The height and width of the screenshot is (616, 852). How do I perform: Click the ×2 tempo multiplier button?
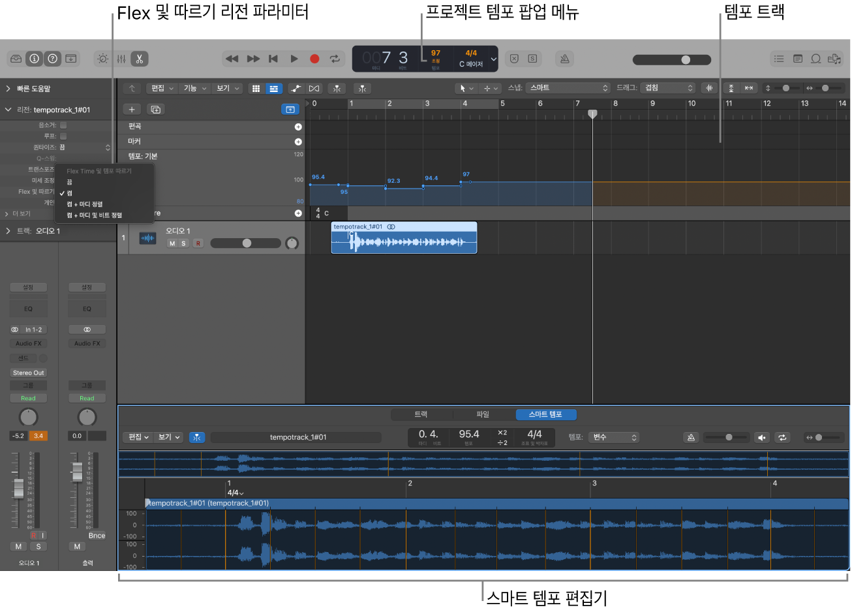coord(502,433)
